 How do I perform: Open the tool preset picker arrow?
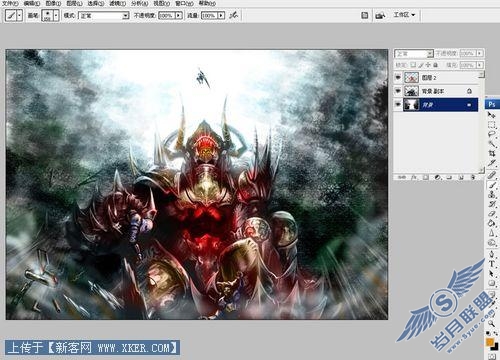19,15
